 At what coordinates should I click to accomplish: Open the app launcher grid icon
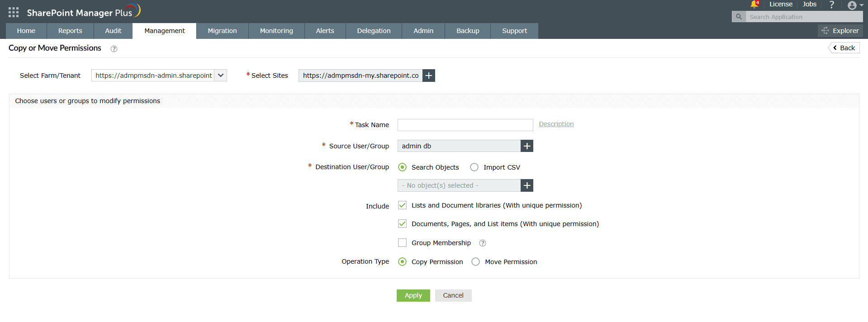[x=14, y=12]
